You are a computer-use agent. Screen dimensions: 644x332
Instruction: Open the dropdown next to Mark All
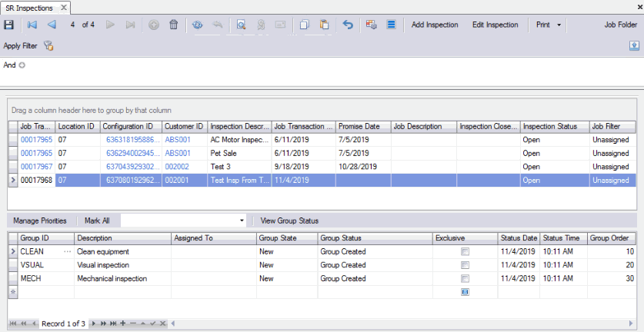(x=242, y=221)
